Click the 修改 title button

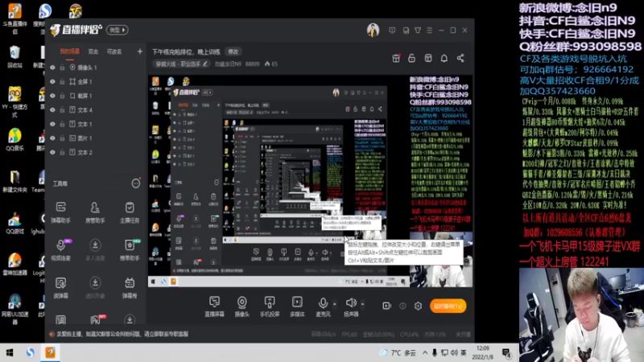pyautogui.click(x=233, y=51)
